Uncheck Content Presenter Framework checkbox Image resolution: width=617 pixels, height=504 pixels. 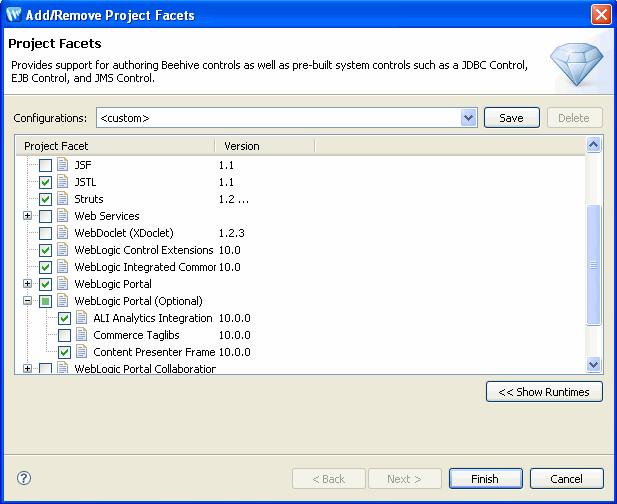[x=65, y=352]
